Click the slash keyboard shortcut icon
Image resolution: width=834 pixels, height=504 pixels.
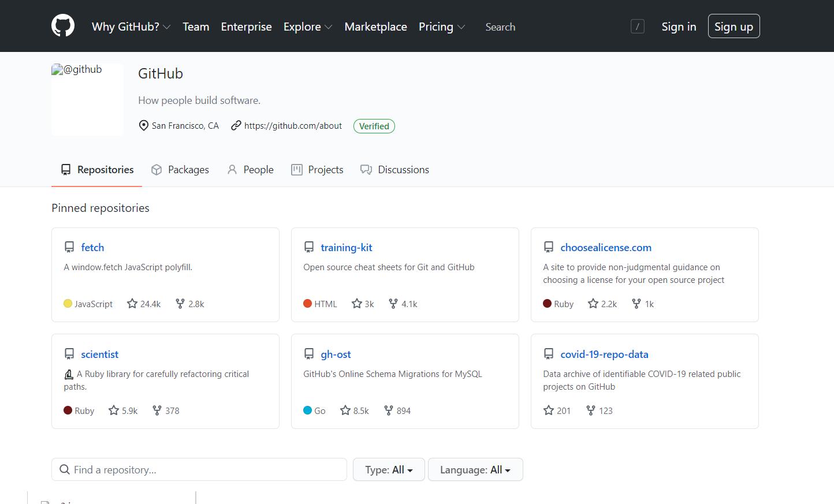[637, 27]
